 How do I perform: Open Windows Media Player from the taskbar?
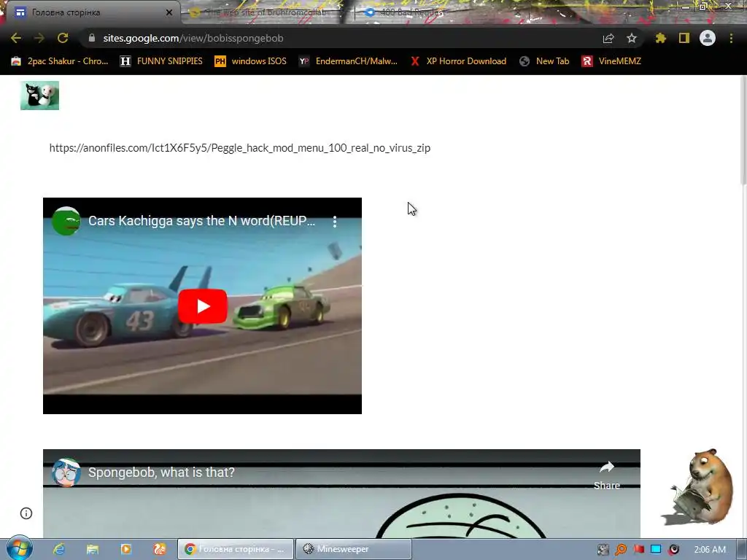[125, 549]
